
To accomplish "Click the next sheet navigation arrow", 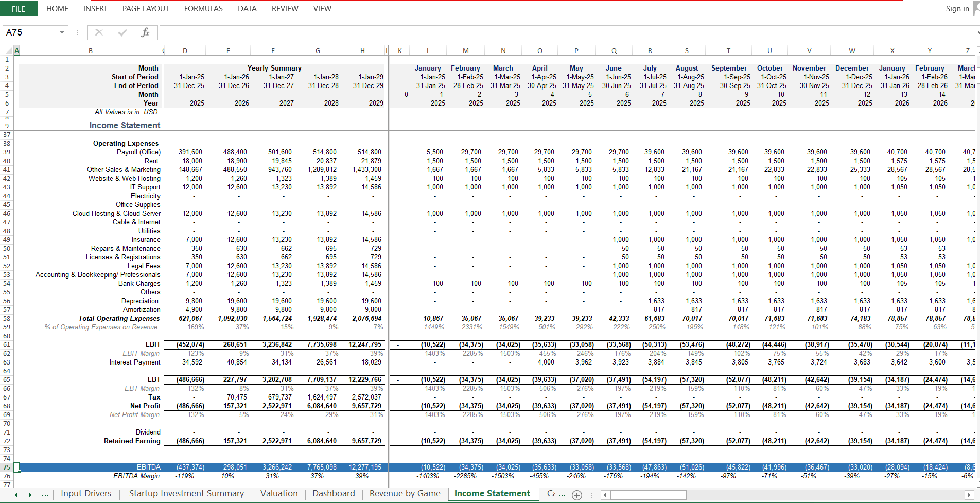I will click(30, 495).
